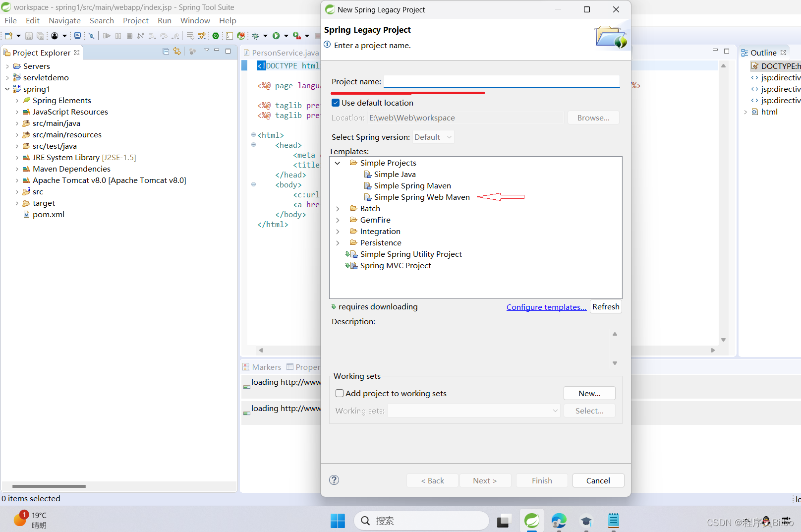
Task: Click the Save All toolbar icon
Action: (x=40, y=36)
